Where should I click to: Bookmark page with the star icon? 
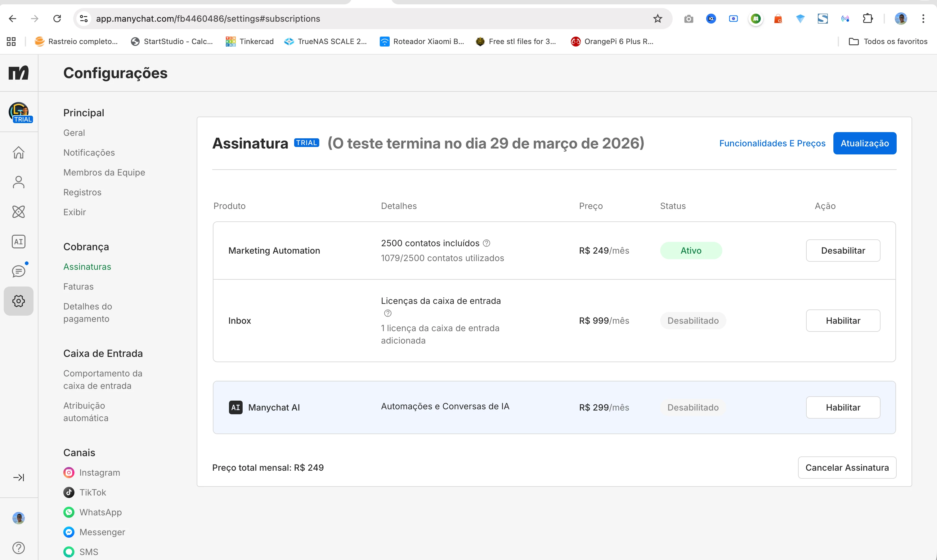(657, 19)
